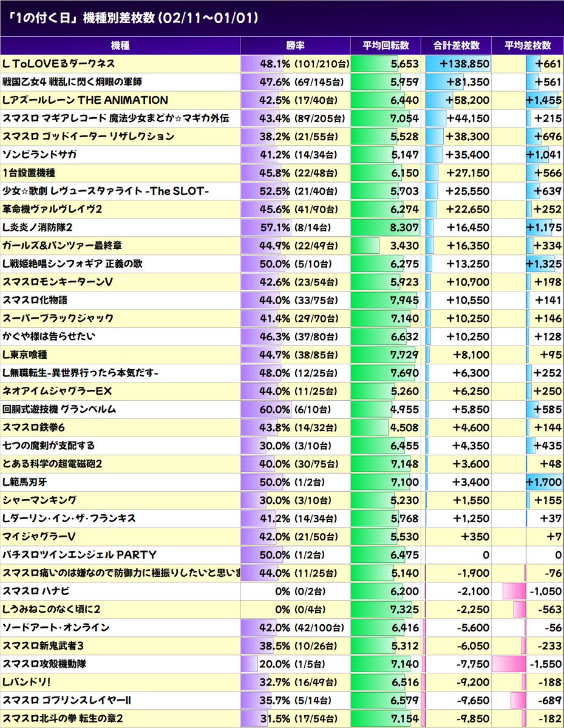Click ゾンビランドサガ machine name
The height and width of the screenshot is (728, 564).
[39, 155]
